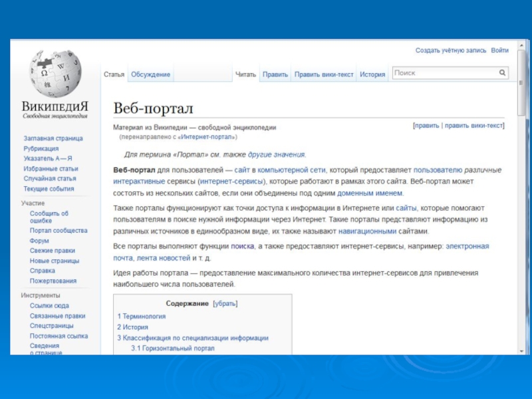The image size is (532, 399).
Task: Open Текущие события link
Action: click(x=49, y=188)
